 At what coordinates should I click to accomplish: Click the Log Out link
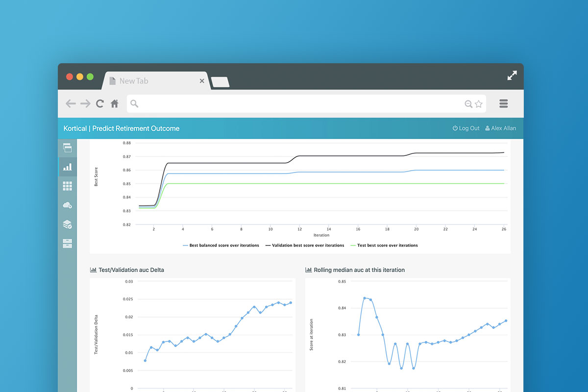pyautogui.click(x=466, y=128)
